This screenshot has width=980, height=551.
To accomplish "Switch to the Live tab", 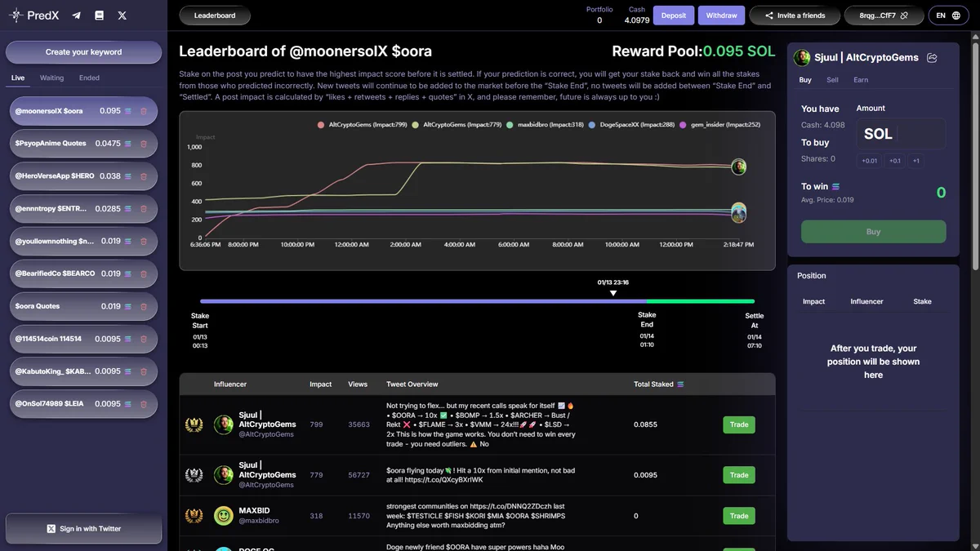I will [18, 78].
